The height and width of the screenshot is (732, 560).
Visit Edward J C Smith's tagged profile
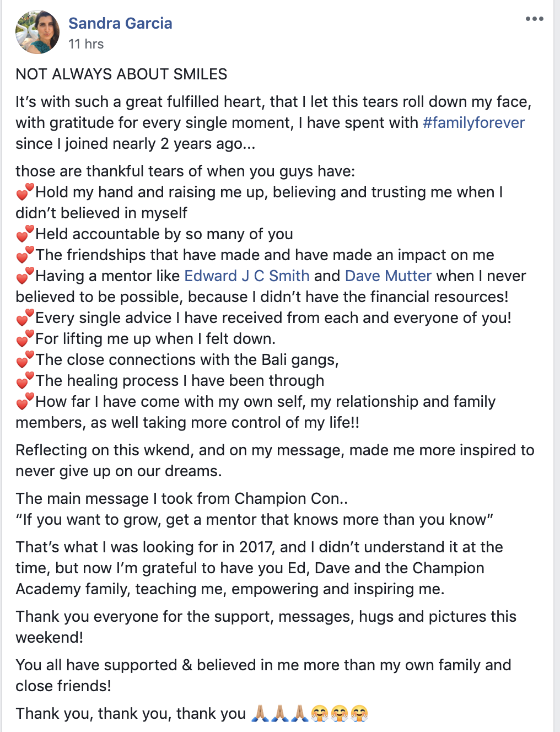tap(246, 276)
